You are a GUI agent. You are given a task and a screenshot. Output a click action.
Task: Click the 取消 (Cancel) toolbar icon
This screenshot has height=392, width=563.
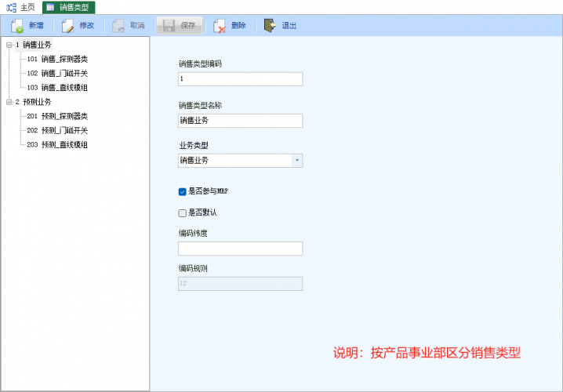coord(118,26)
